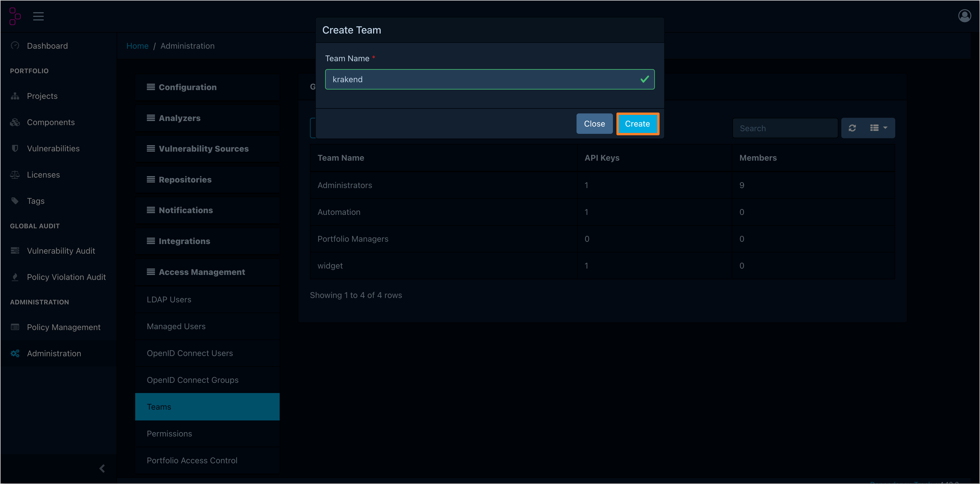Click the Dashboard icon in sidebar
980x484 pixels.
16,46
